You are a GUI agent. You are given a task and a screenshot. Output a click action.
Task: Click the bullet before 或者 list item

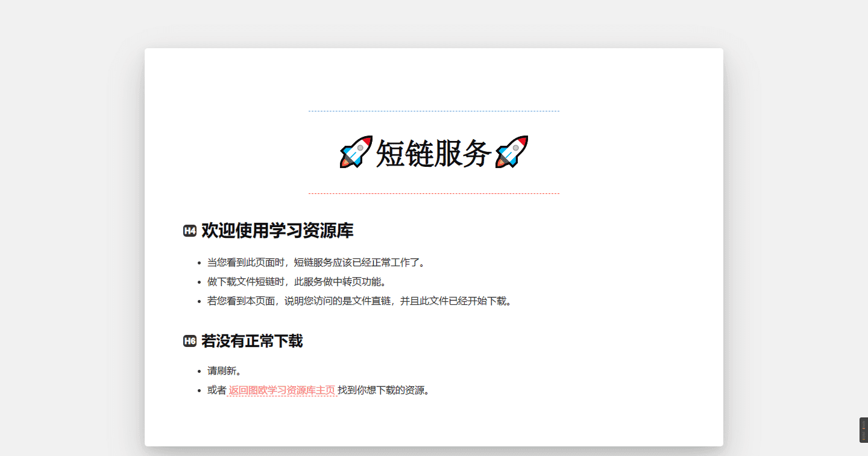(x=198, y=389)
